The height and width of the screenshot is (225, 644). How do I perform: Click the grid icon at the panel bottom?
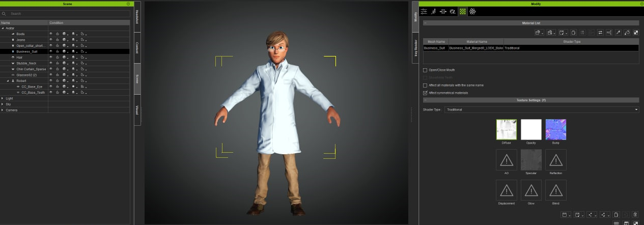(x=617, y=223)
